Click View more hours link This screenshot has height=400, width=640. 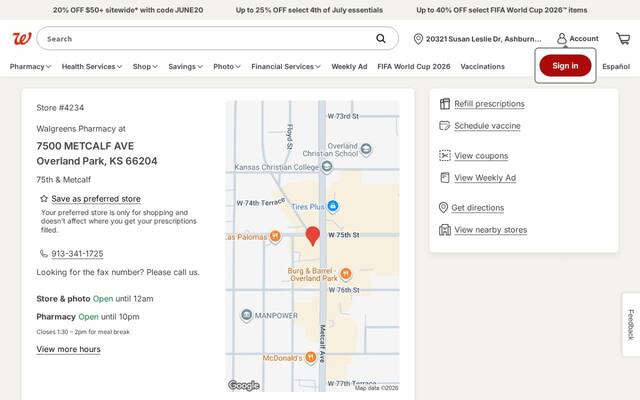click(x=68, y=349)
